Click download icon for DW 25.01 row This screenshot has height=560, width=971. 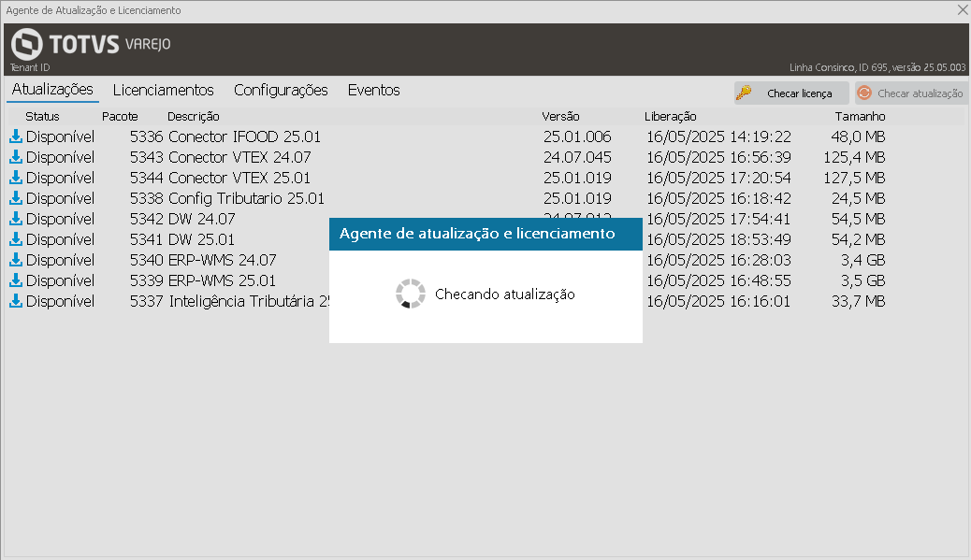16,238
